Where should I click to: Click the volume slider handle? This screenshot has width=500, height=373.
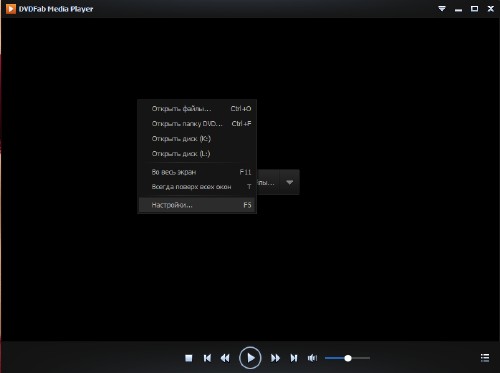pyautogui.click(x=348, y=358)
